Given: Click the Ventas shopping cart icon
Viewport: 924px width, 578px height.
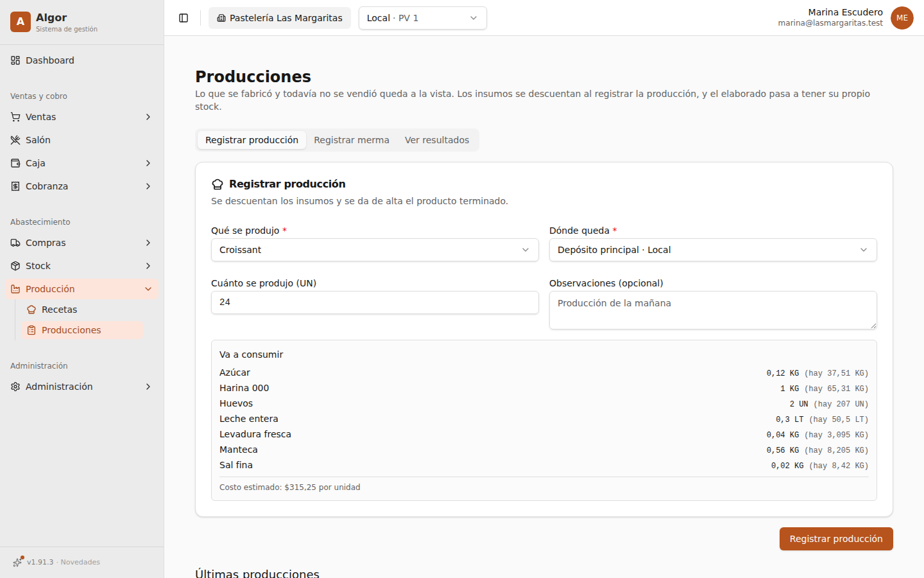Looking at the screenshot, I should [15, 117].
